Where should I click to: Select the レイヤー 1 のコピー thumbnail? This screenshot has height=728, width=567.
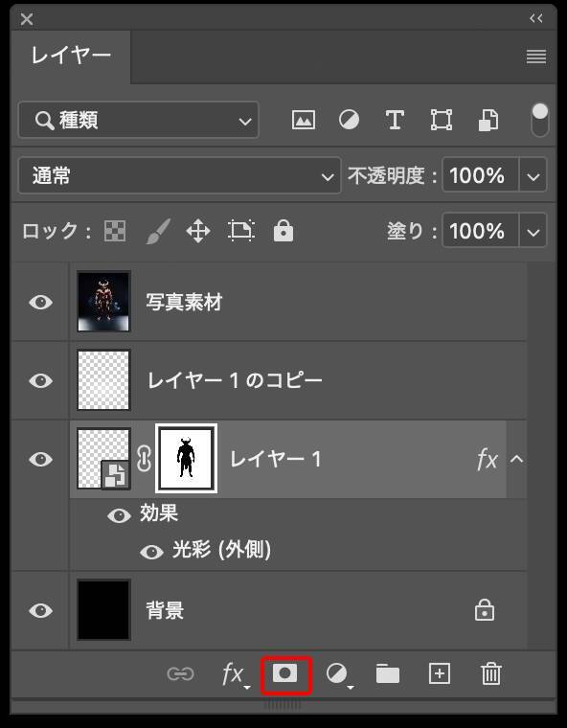(103, 380)
